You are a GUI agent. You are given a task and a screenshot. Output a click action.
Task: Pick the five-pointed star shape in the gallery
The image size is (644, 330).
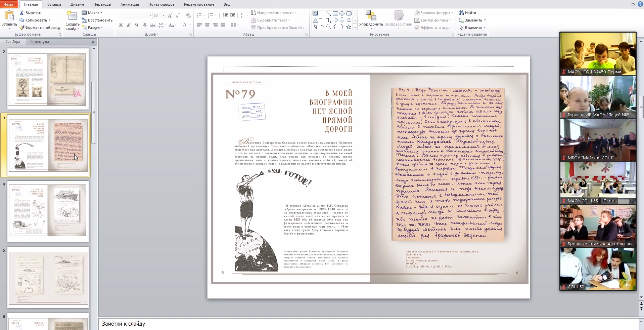point(349,27)
